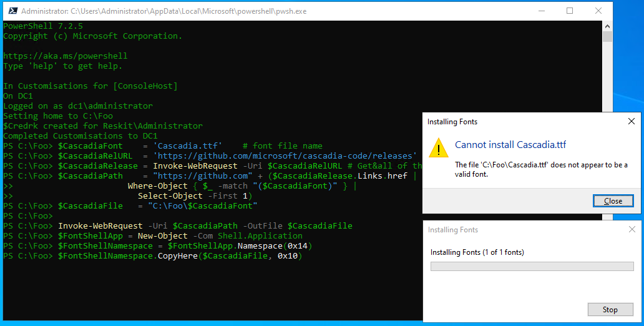644x326 pixels.
Task: Click the font installation progress bar
Action: point(532,267)
